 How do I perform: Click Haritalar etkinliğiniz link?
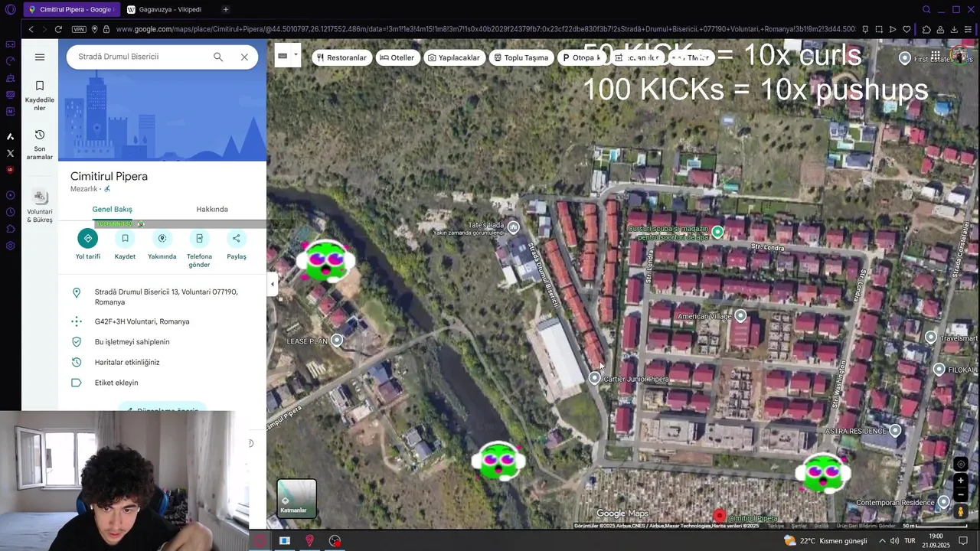pos(162,362)
